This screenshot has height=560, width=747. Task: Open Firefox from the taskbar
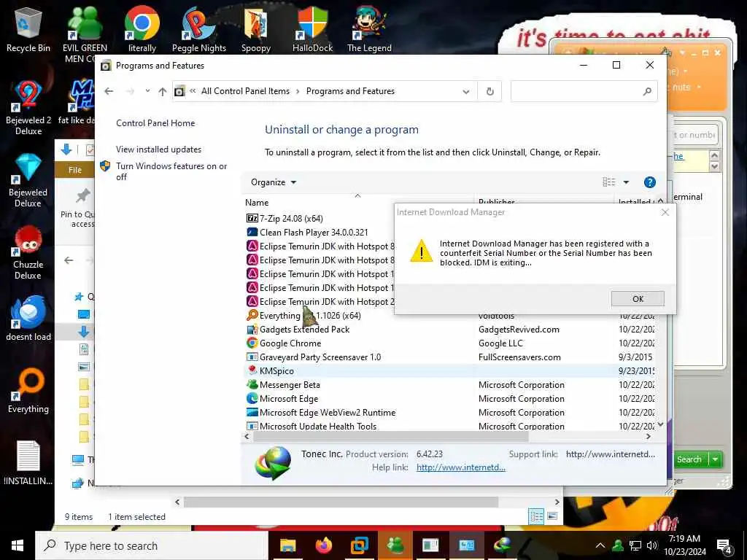tap(323, 545)
